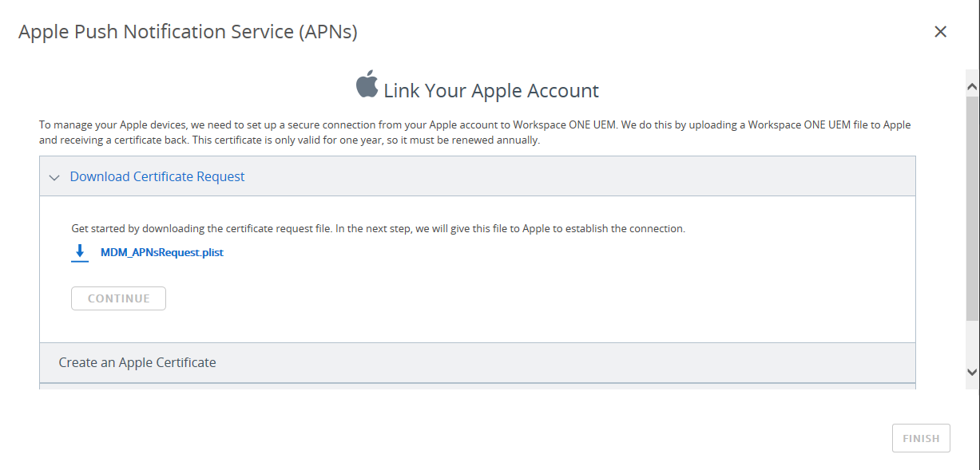Click the Apple logo icon
This screenshot has width=980, height=470.
click(367, 85)
